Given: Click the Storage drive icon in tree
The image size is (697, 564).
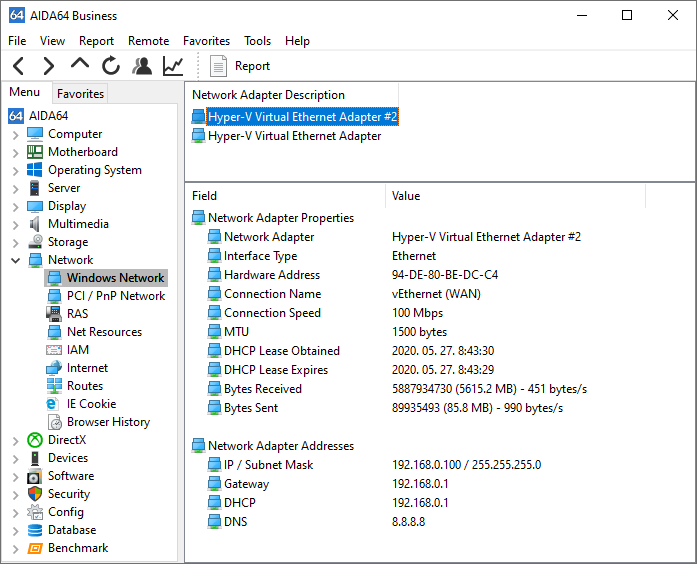Looking at the screenshot, I should point(35,242).
